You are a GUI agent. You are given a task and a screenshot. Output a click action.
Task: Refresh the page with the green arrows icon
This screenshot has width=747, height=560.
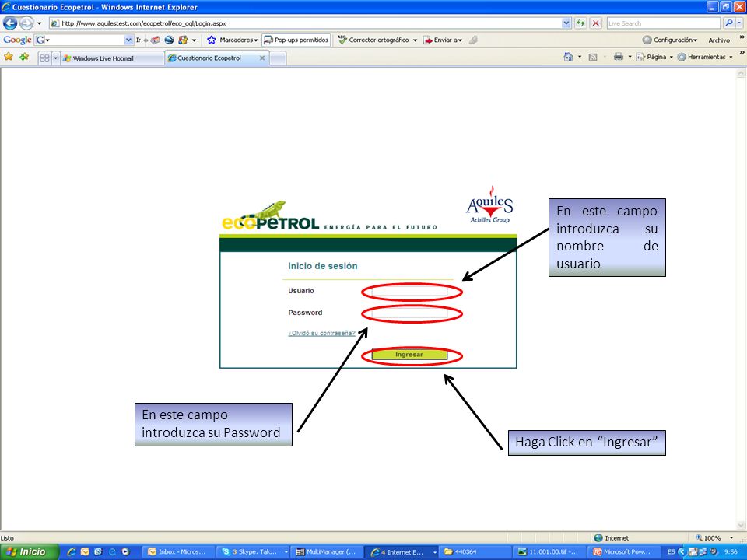pos(580,23)
